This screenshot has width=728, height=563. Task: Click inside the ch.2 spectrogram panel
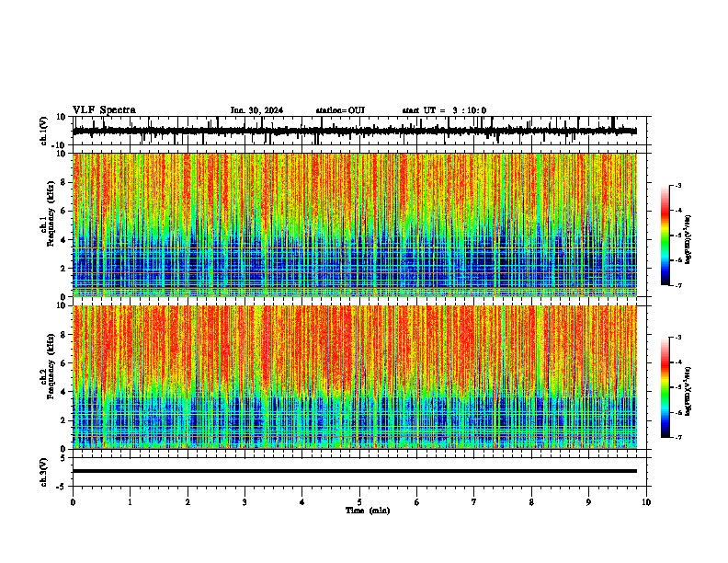coord(355,377)
